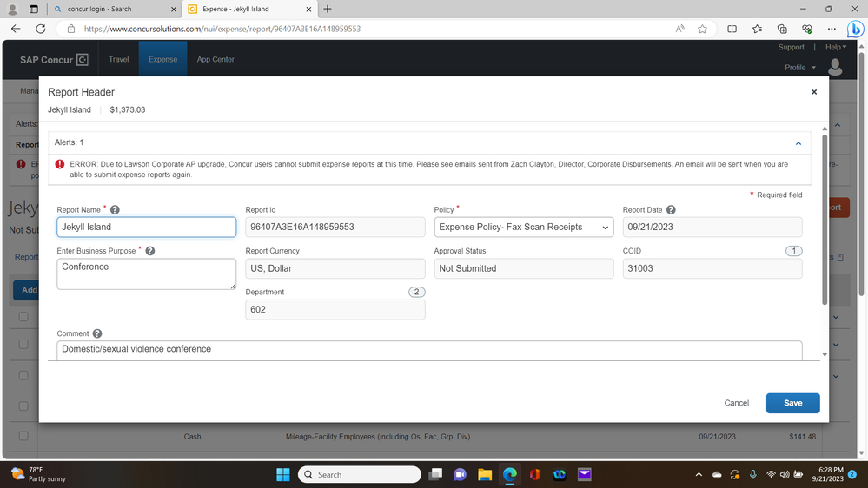The height and width of the screenshot is (488, 868).
Task: Open the Bing sidebar icon
Action: pos(855,29)
